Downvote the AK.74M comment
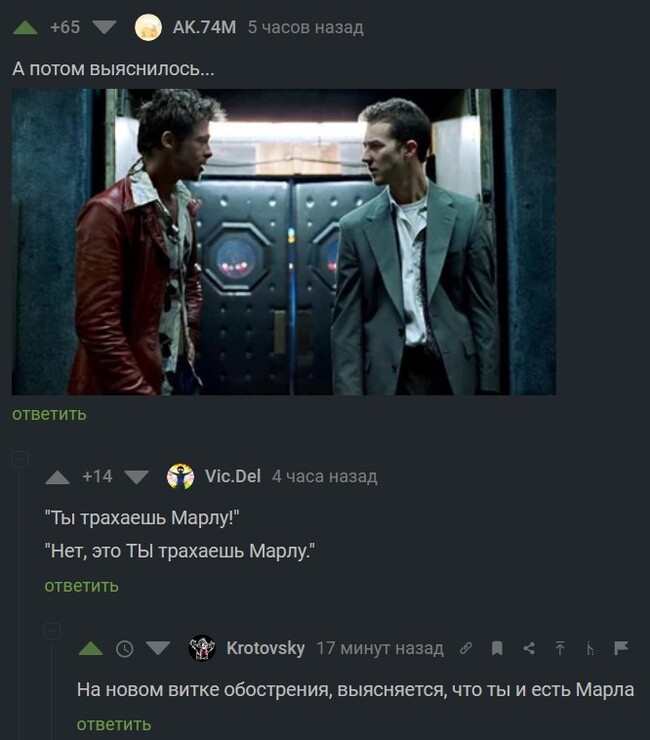Image resolution: width=650 pixels, height=740 pixels. pyautogui.click(x=104, y=27)
